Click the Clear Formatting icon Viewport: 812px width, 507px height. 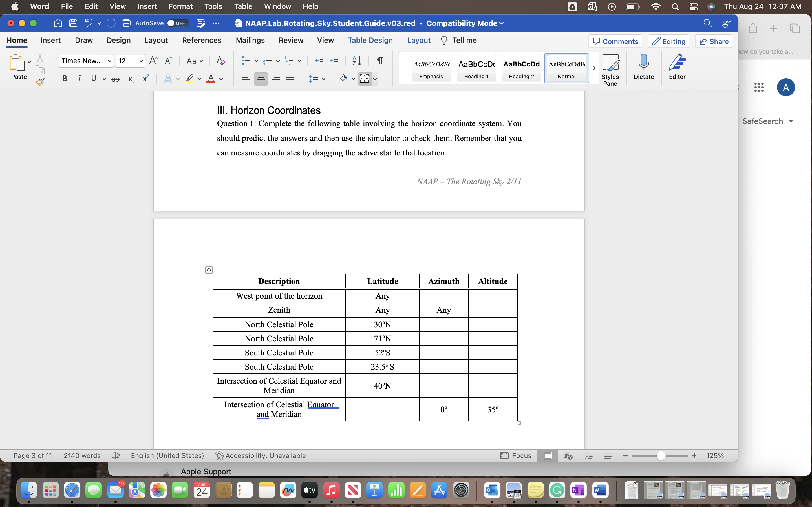tap(220, 61)
